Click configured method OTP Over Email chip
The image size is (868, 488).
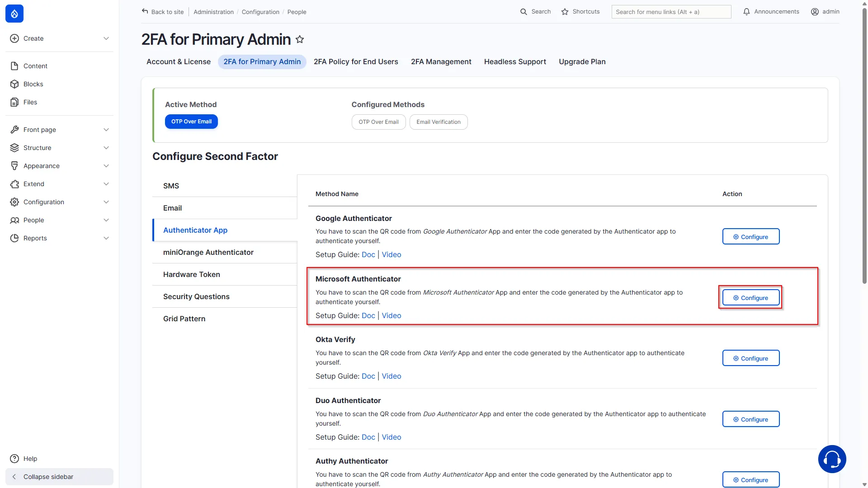pos(378,122)
